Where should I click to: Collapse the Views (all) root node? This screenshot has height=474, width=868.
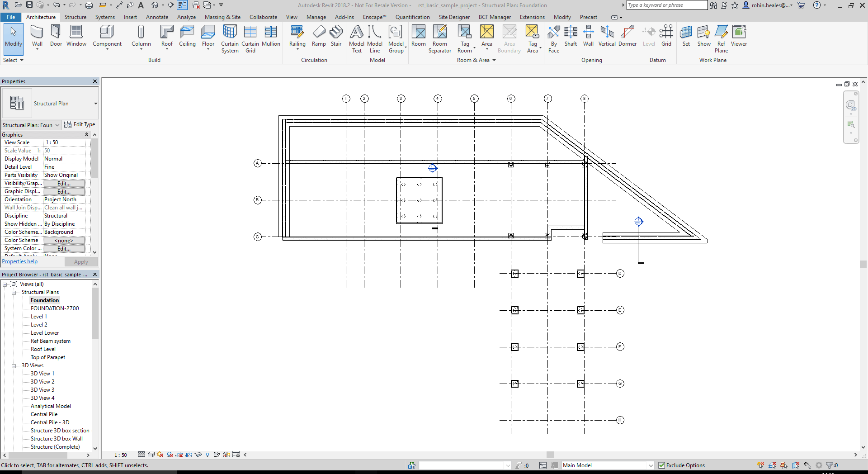(x=5, y=284)
